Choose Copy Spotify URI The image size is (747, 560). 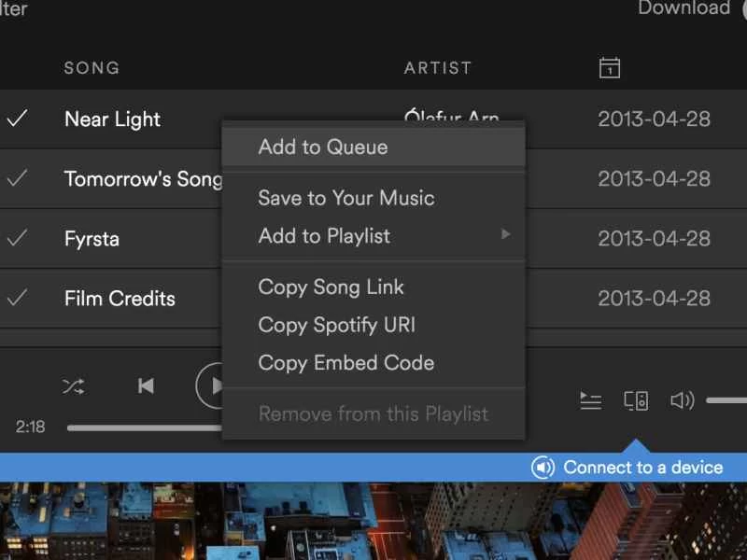[334, 325]
